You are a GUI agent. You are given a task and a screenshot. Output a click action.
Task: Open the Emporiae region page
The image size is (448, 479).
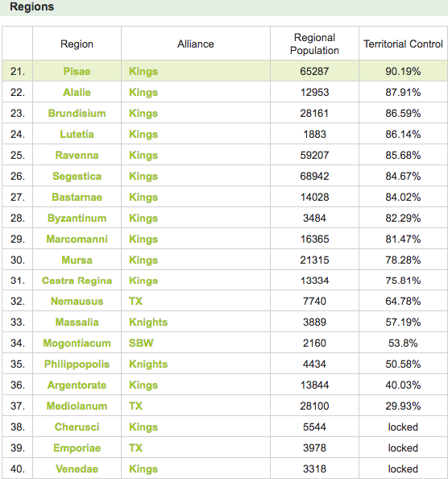77,448
